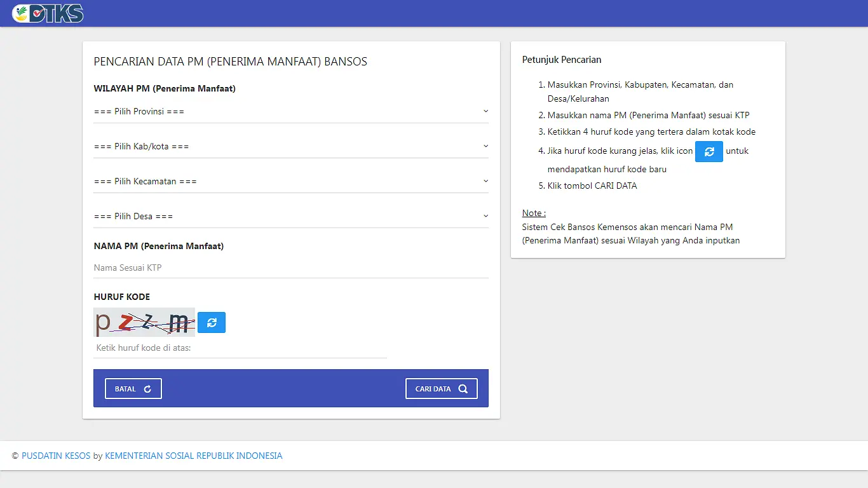
Task: Click instruction 'Klik tombol CARI DATA'
Action: tap(592, 186)
